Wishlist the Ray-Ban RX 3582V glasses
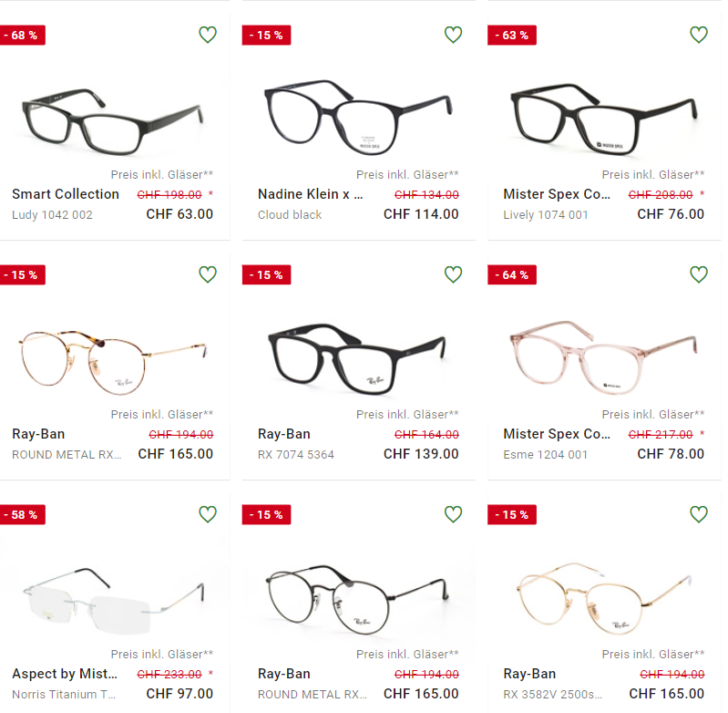Image resolution: width=728 pixels, height=713 pixels. click(699, 513)
